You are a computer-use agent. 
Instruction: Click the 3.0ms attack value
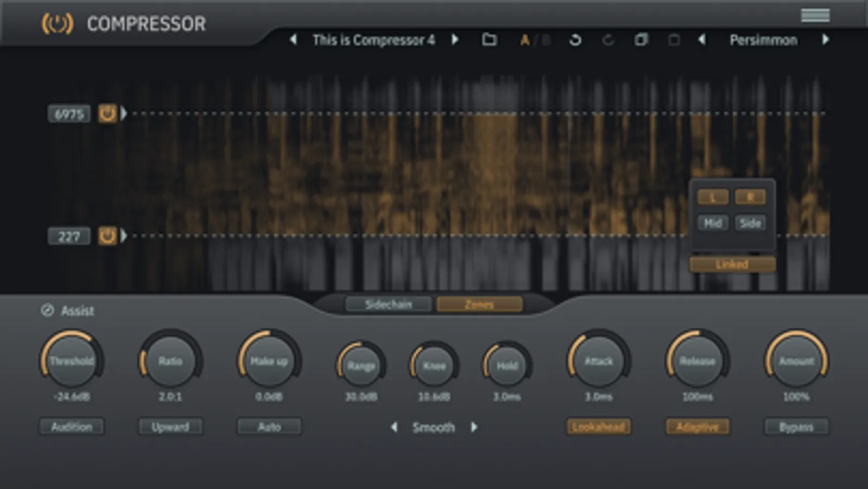(599, 397)
